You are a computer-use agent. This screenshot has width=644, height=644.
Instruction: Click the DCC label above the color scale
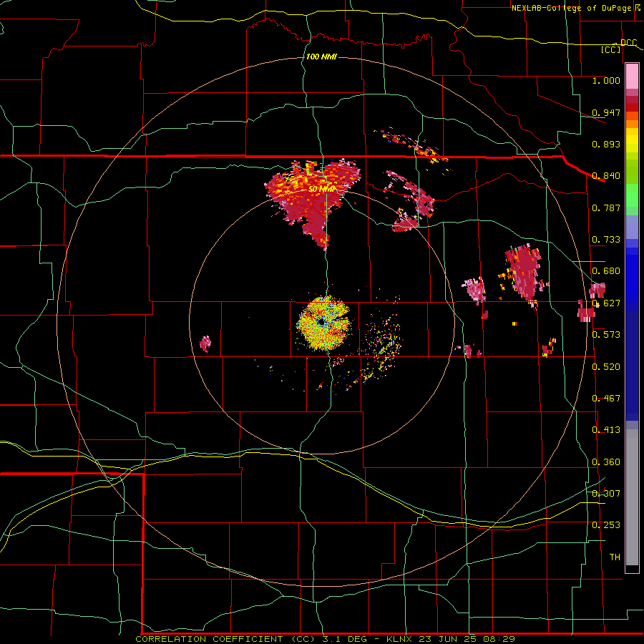pos(628,43)
